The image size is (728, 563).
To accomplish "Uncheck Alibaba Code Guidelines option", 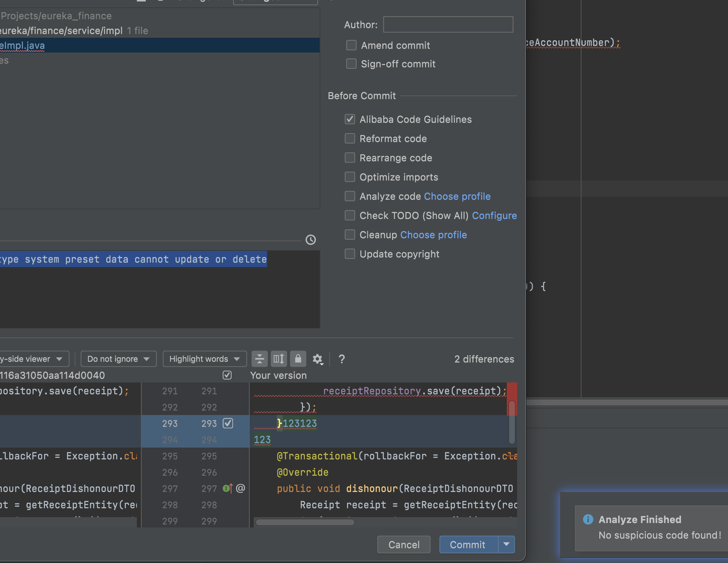I will (350, 119).
